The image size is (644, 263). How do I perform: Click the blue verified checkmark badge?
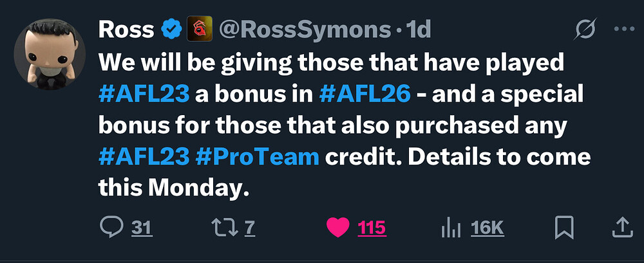[171, 30]
